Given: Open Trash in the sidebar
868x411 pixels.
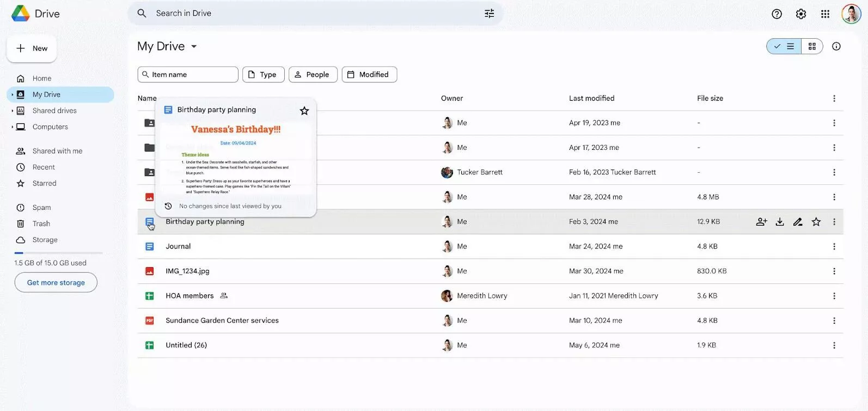Looking at the screenshot, I should click(41, 224).
